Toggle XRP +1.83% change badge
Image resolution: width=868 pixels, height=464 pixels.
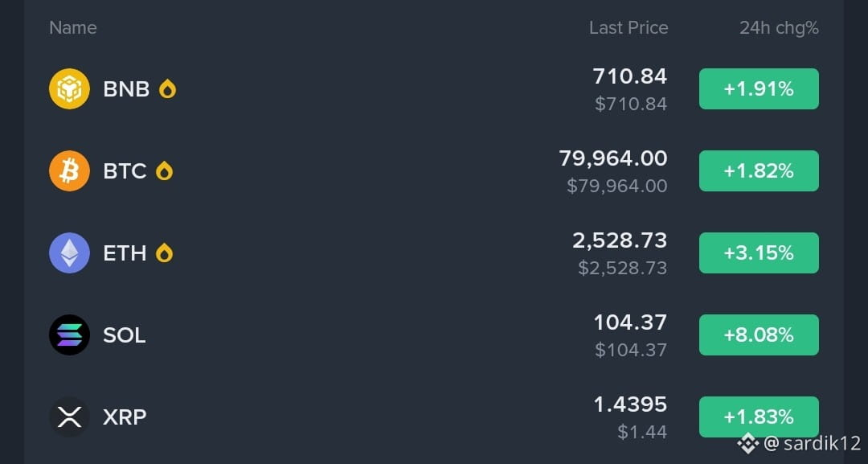pos(759,417)
